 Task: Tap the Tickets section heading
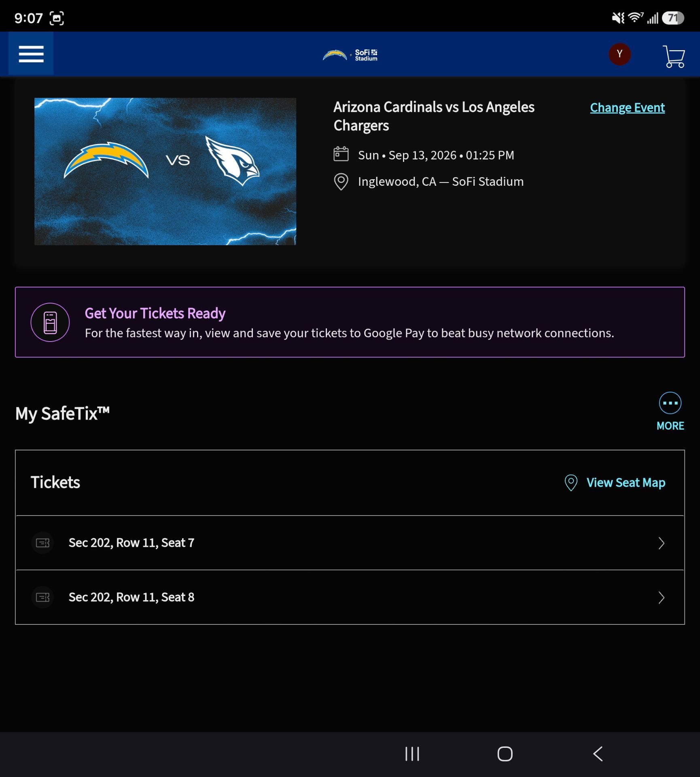[55, 482]
